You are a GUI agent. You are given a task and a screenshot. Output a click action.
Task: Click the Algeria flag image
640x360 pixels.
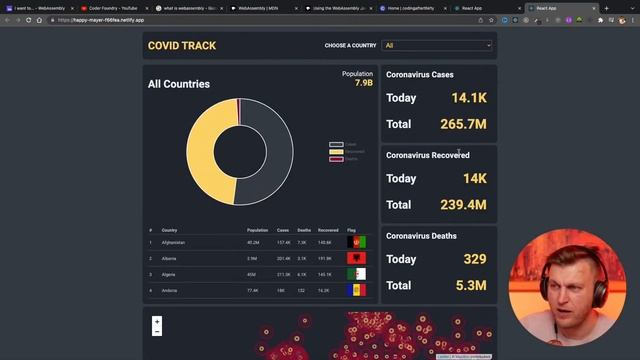356,274
